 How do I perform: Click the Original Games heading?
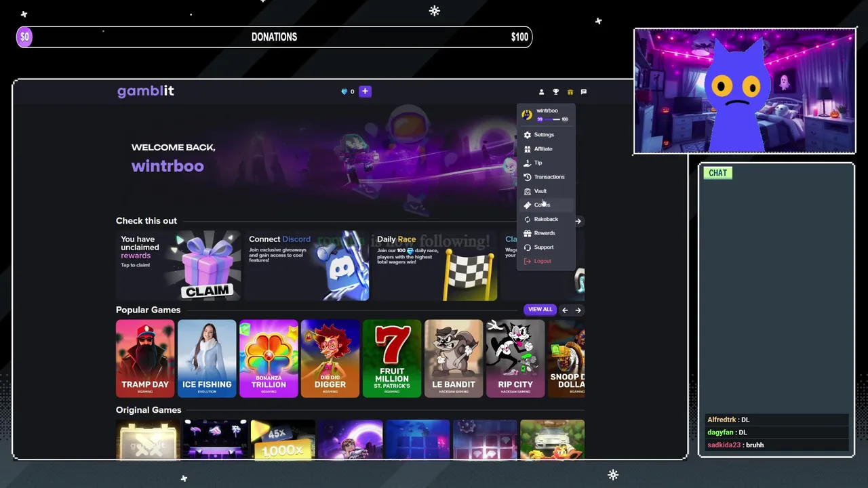(x=149, y=410)
